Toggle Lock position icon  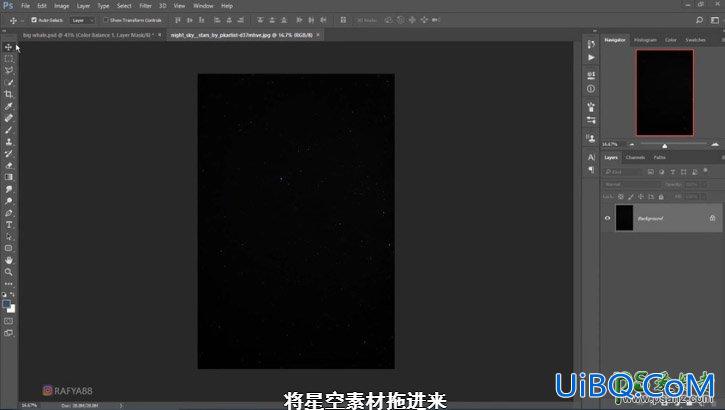click(641, 197)
